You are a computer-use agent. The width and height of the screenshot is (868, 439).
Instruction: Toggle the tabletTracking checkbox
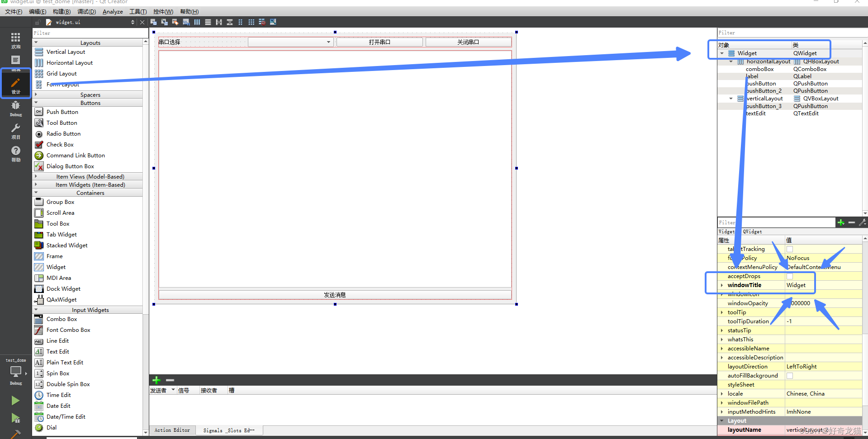[790, 249]
